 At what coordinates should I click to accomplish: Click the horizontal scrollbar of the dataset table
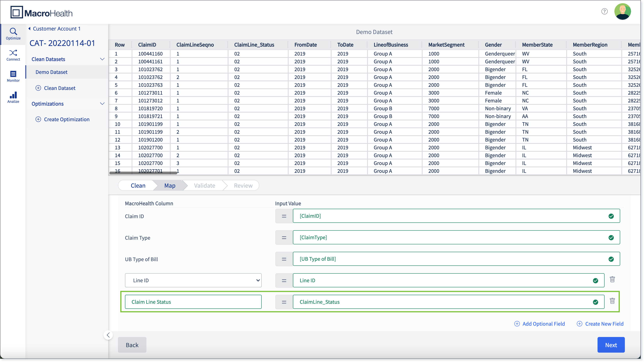(143, 173)
